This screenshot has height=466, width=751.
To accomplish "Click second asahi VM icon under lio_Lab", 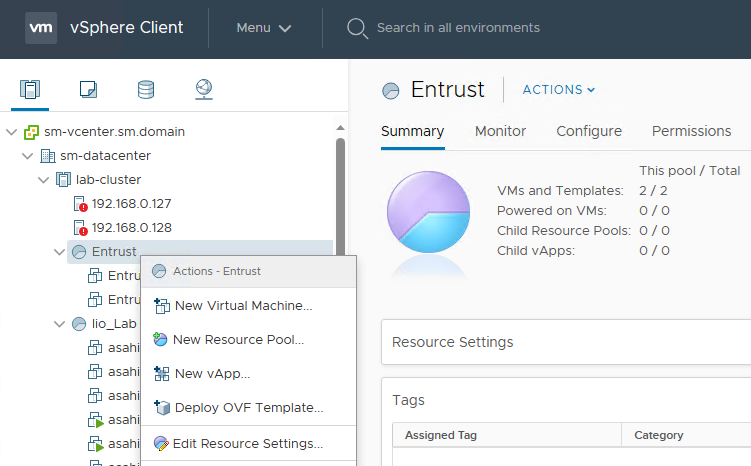I will 95,372.
